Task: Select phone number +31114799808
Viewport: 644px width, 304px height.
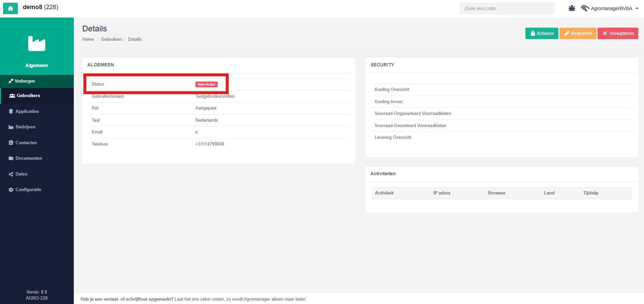Action: click(210, 144)
